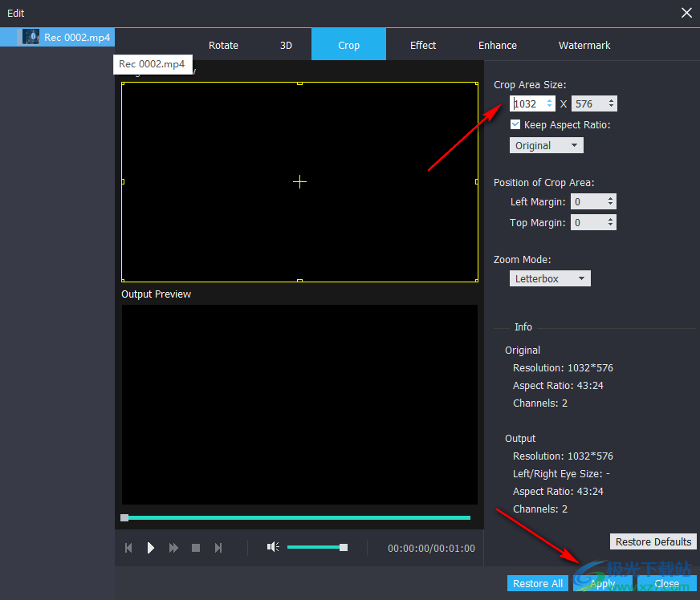Decrease Left Margin value

tap(610, 205)
